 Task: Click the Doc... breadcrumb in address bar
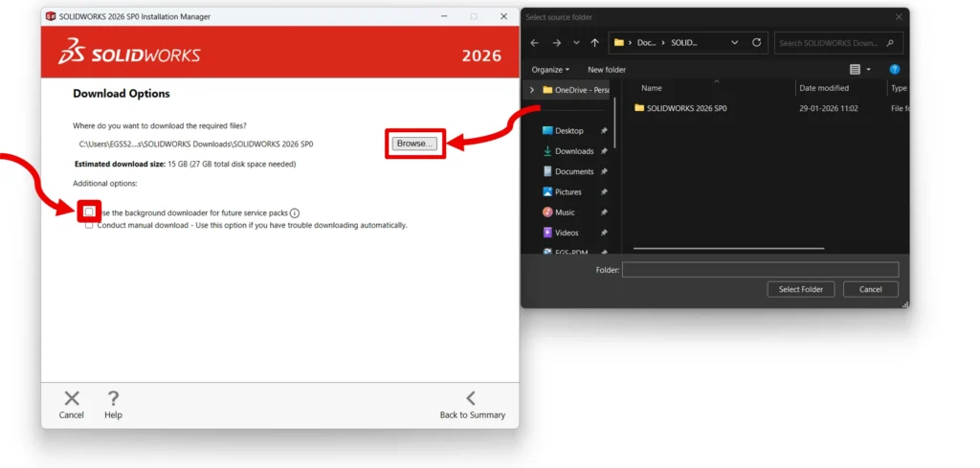pyautogui.click(x=647, y=43)
